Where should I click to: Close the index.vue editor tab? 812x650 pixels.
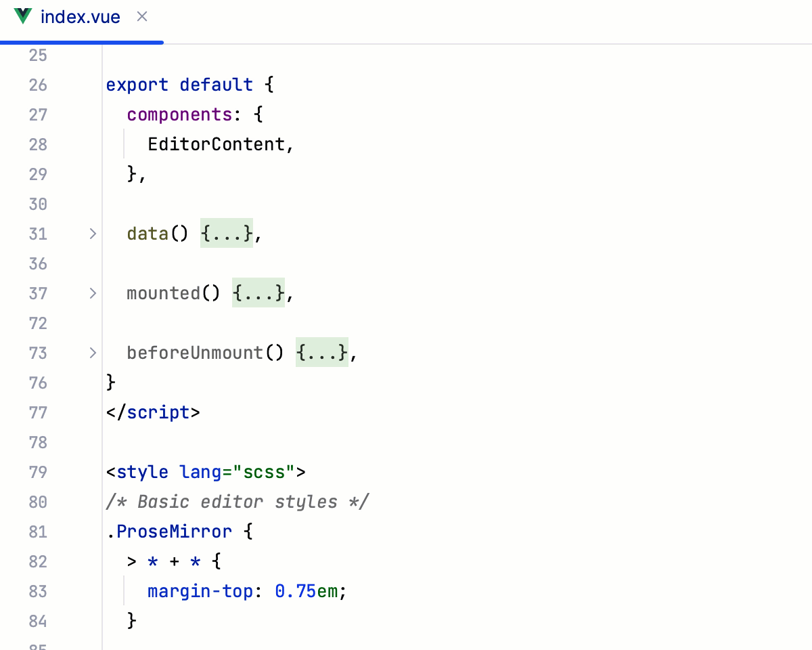[x=141, y=16]
